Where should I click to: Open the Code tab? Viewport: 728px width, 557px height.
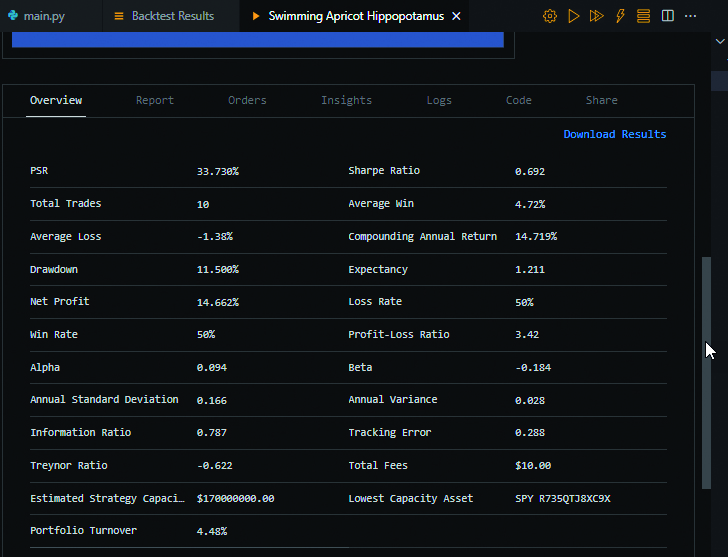point(519,100)
